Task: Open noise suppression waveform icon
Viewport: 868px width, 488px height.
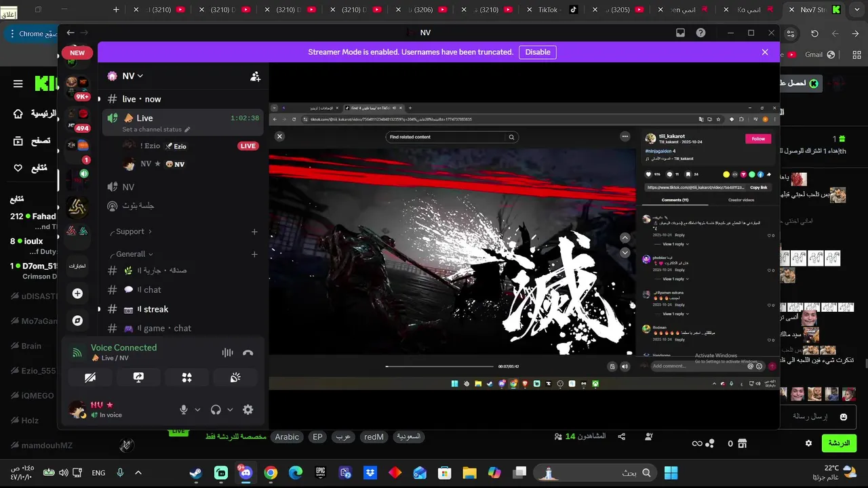Action: click(x=227, y=352)
